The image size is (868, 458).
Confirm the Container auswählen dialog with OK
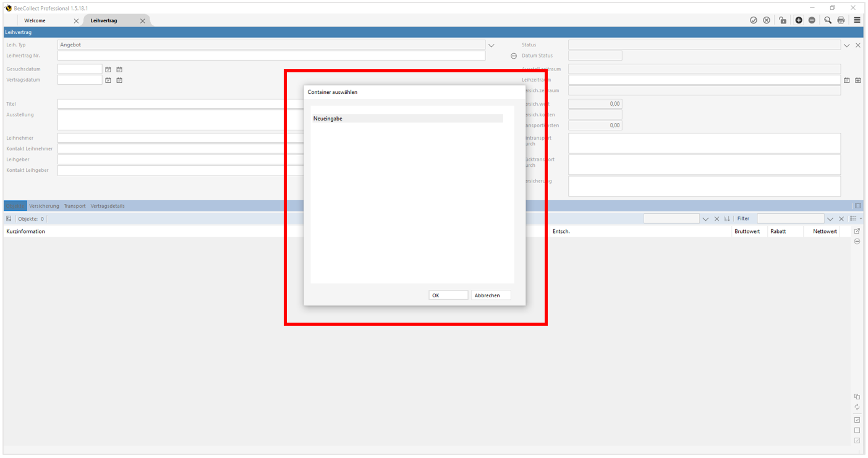[448, 295]
